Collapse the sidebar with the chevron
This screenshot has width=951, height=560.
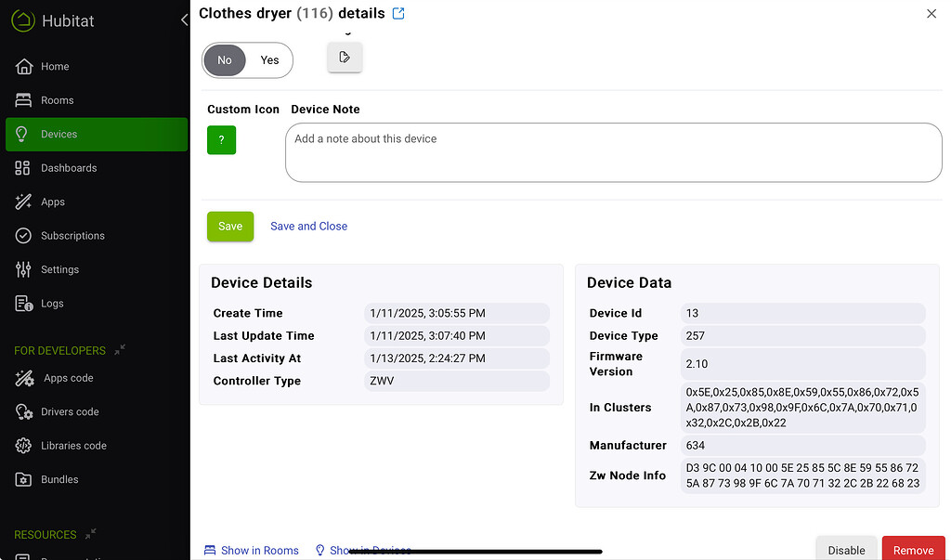pyautogui.click(x=184, y=20)
